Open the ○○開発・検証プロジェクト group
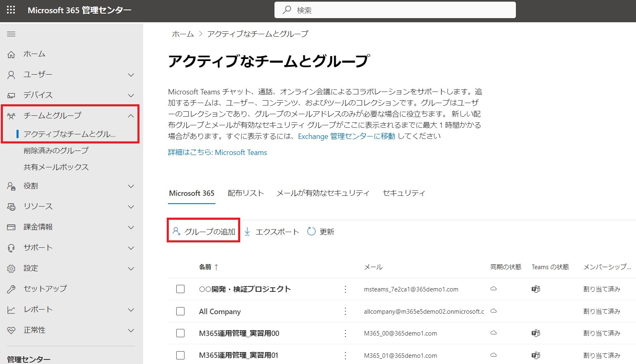This screenshot has height=364, width=636. click(245, 289)
